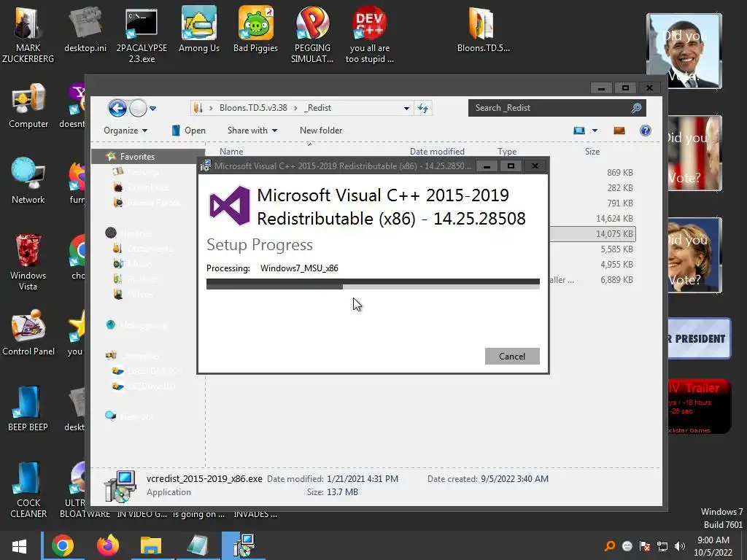This screenshot has height=560, width=747.
Task: Click the Hillary 'Did you Vote?' gadget
Action: (694, 255)
